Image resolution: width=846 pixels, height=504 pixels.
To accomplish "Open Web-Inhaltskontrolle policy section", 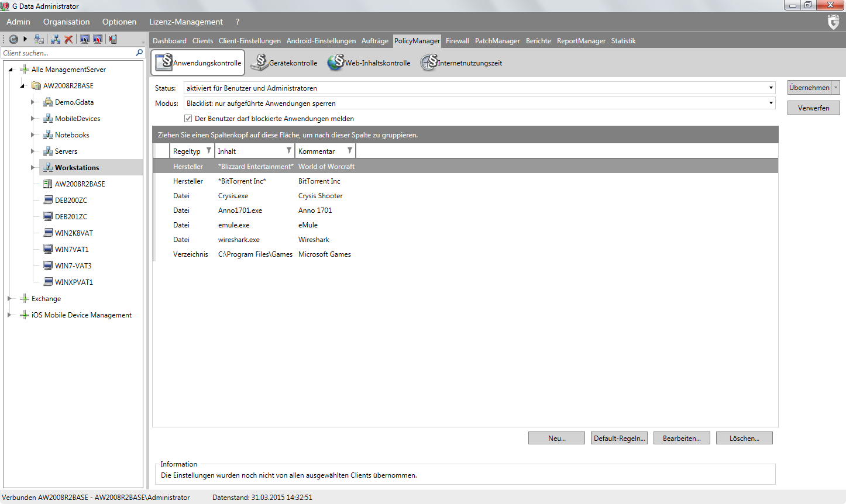I will click(369, 63).
